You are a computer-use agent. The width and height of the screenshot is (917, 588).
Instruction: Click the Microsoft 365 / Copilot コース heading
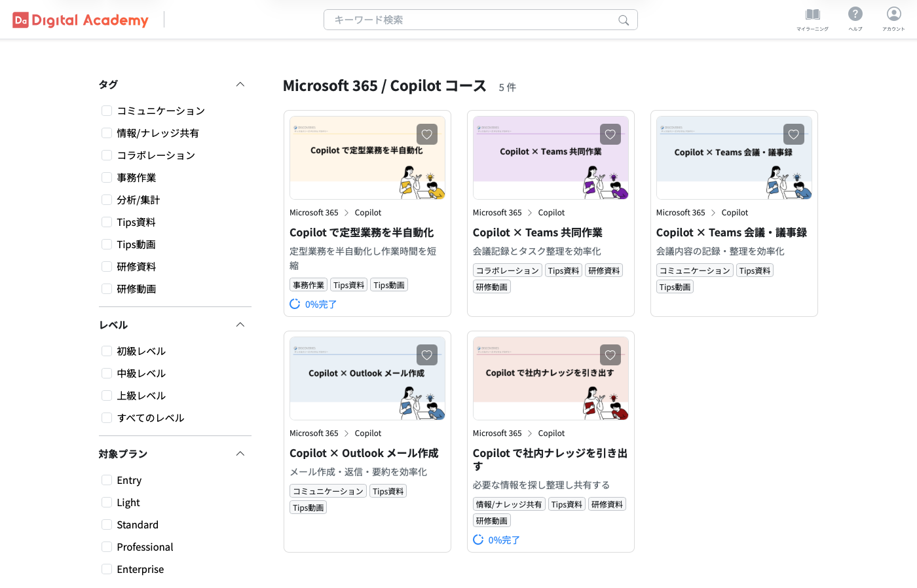(x=384, y=86)
